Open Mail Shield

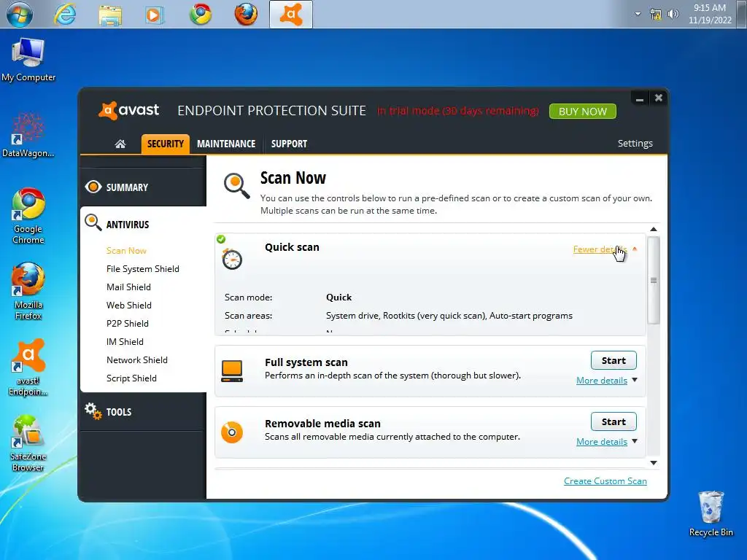[x=128, y=287]
